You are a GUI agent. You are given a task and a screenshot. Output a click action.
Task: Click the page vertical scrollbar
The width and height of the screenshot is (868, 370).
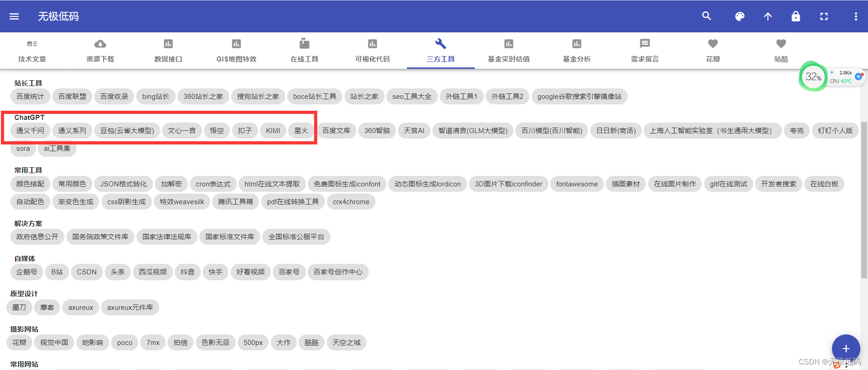tap(864, 200)
